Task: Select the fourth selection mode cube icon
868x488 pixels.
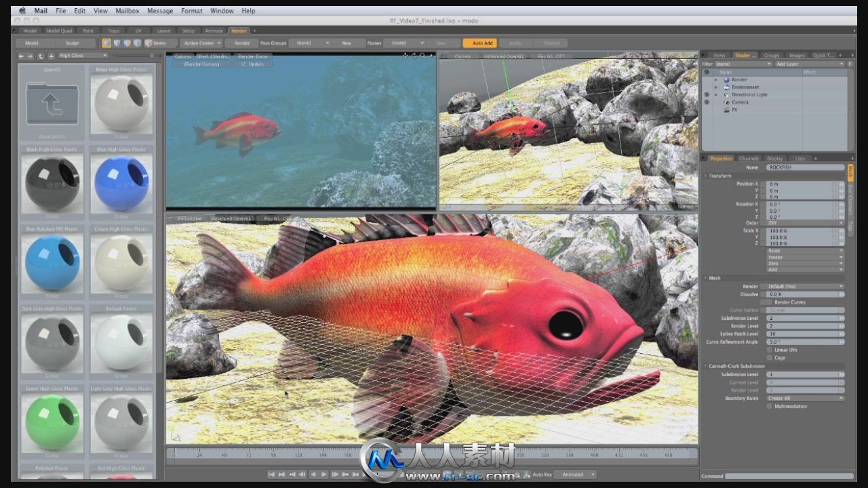Action: click(x=137, y=43)
